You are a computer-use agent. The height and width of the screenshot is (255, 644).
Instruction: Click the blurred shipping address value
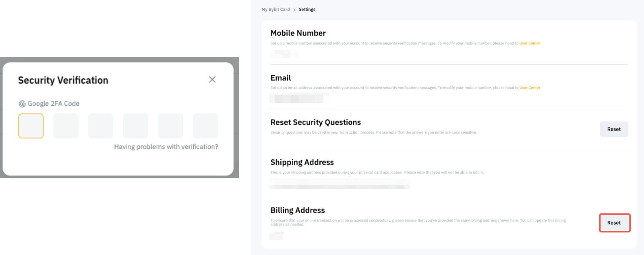tap(339, 186)
